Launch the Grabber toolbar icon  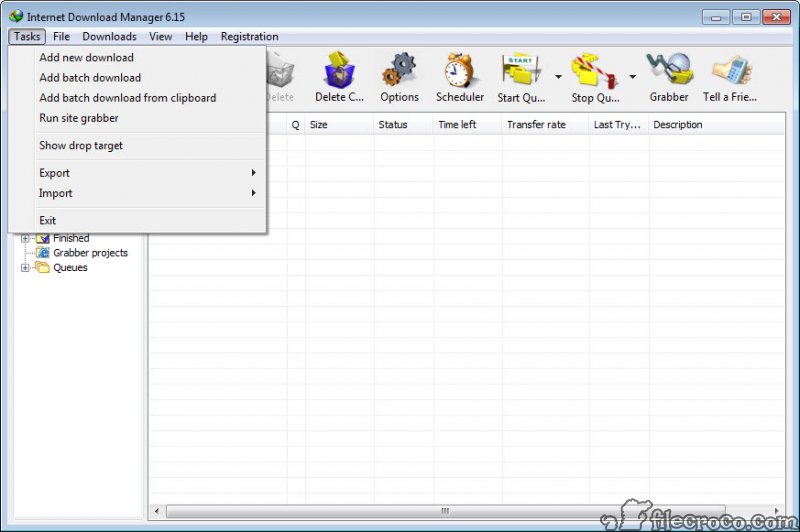[669, 69]
